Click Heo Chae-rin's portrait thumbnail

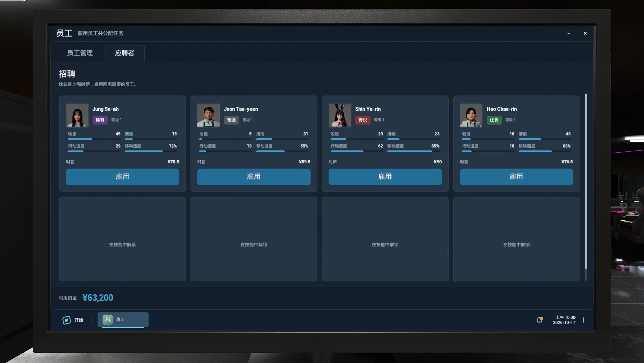(471, 115)
